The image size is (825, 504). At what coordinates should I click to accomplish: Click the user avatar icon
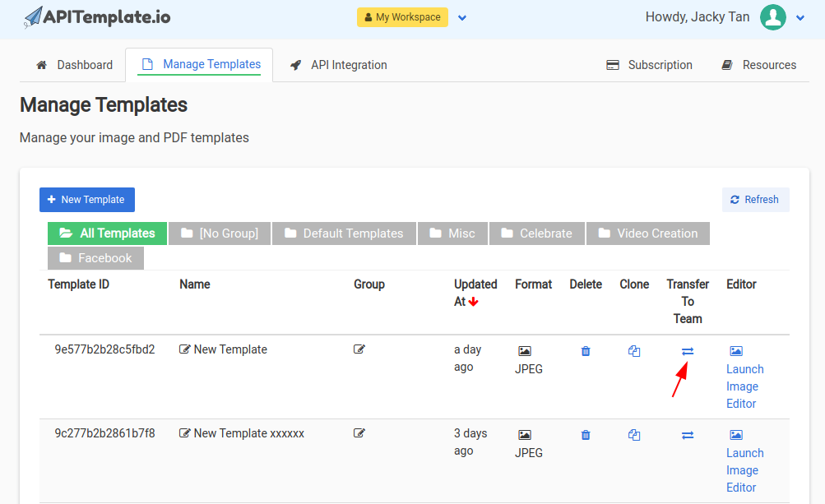pyautogui.click(x=772, y=17)
